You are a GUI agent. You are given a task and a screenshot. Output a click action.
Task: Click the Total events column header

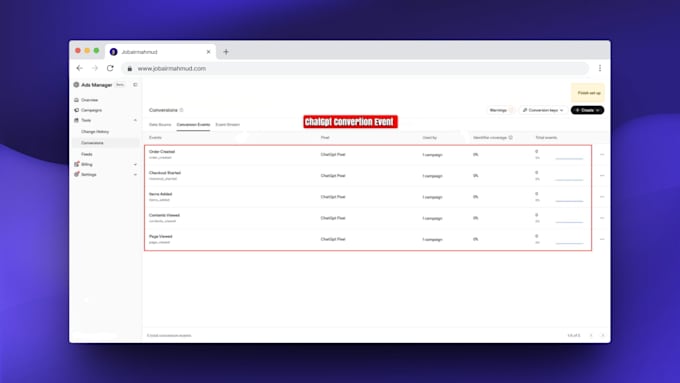click(x=546, y=137)
